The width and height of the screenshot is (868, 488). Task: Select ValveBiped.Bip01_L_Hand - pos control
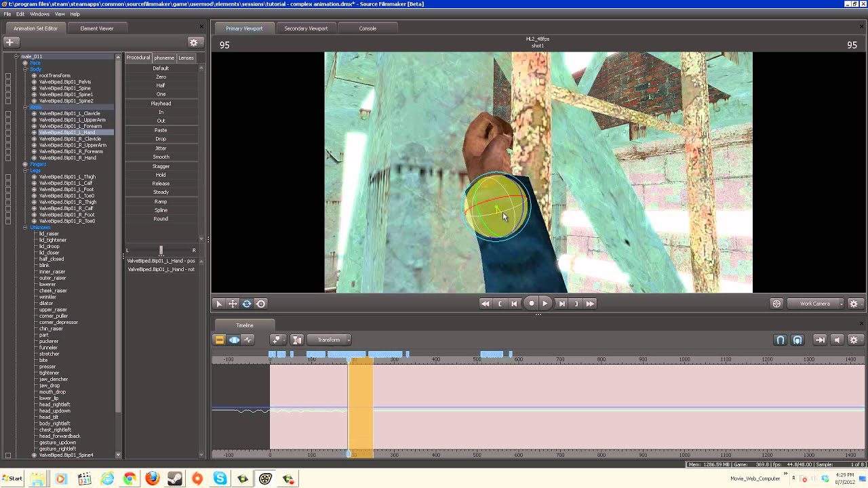tap(161, 261)
